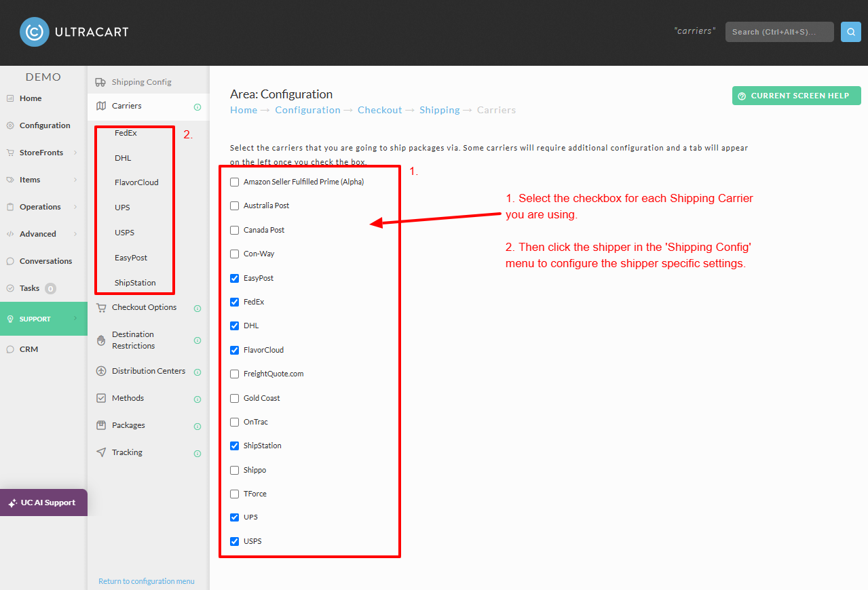The width and height of the screenshot is (868, 590).
Task: Click the Conversations chat bubble icon
Action: tap(10, 261)
